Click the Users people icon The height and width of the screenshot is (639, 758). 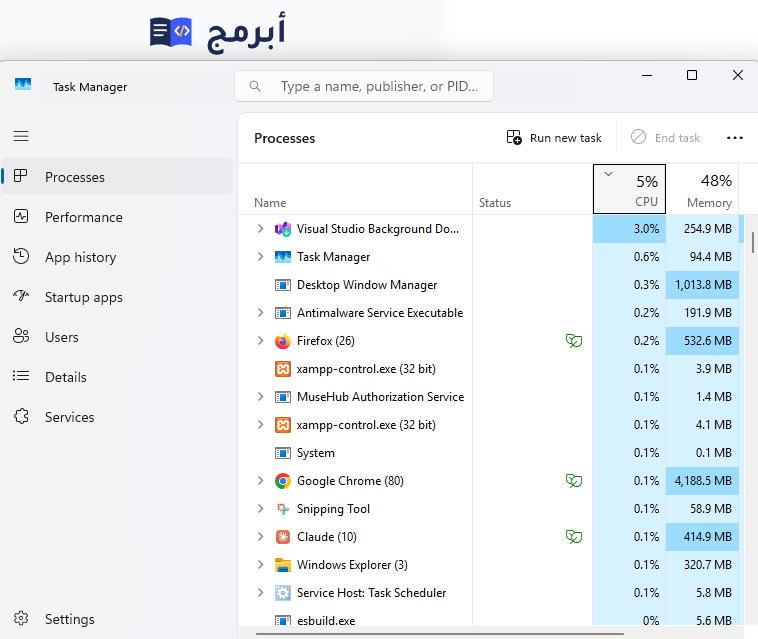click(21, 336)
